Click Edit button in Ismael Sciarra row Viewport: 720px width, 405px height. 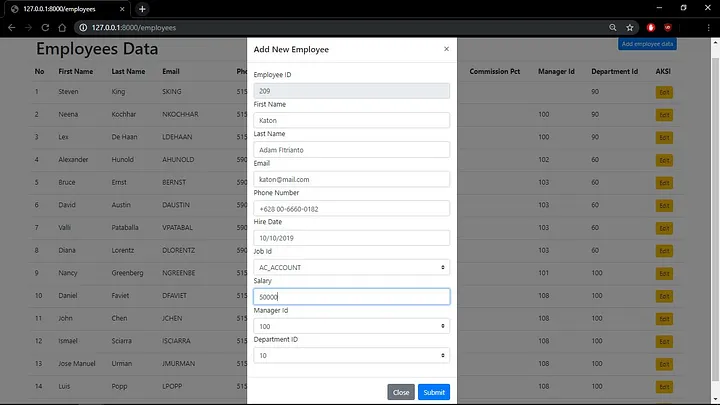click(664, 341)
